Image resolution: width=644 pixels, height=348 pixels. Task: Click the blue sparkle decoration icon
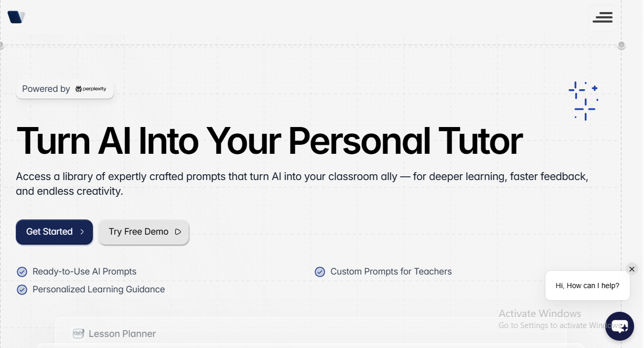click(x=584, y=101)
